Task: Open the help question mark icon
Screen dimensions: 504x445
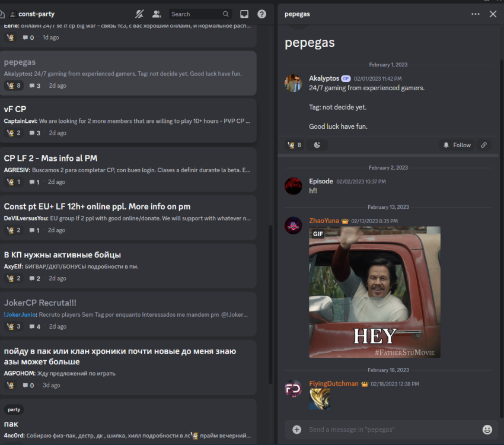Action: pos(261,14)
